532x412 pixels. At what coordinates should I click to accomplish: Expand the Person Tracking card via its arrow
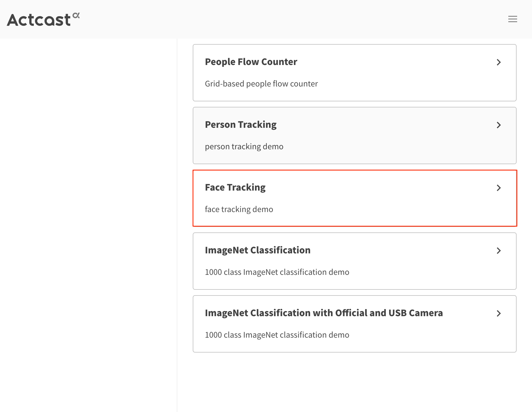499,125
